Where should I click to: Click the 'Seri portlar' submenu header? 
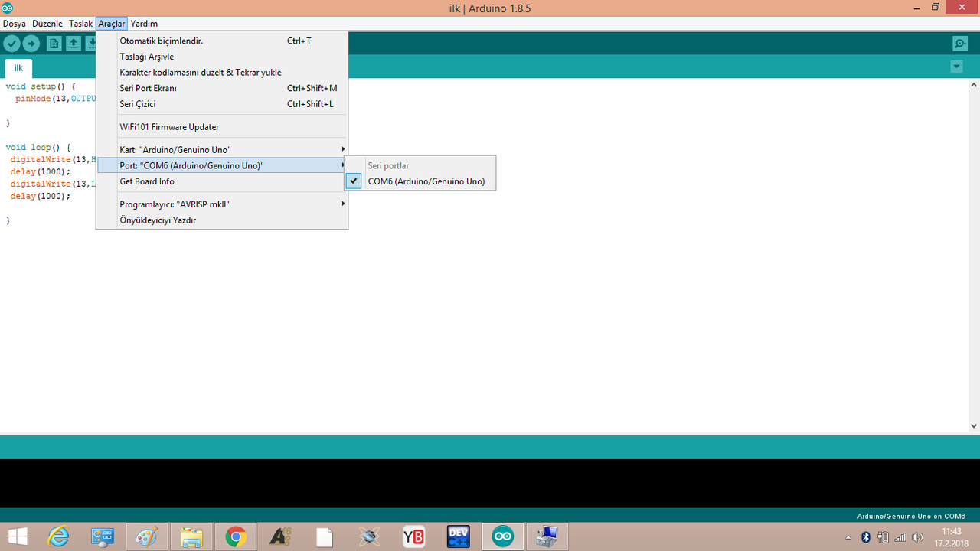point(388,165)
